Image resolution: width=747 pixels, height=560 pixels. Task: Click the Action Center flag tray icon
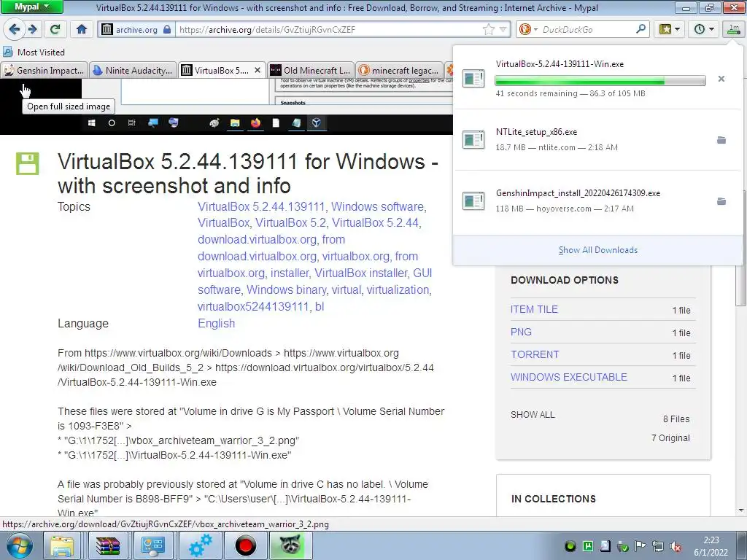[x=640, y=546]
